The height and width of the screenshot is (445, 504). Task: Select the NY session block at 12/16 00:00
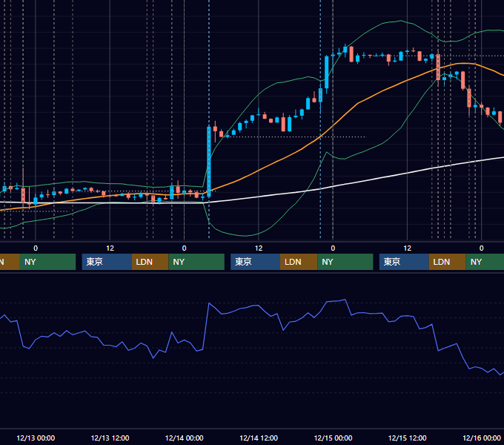pyautogui.click(x=485, y=262)
